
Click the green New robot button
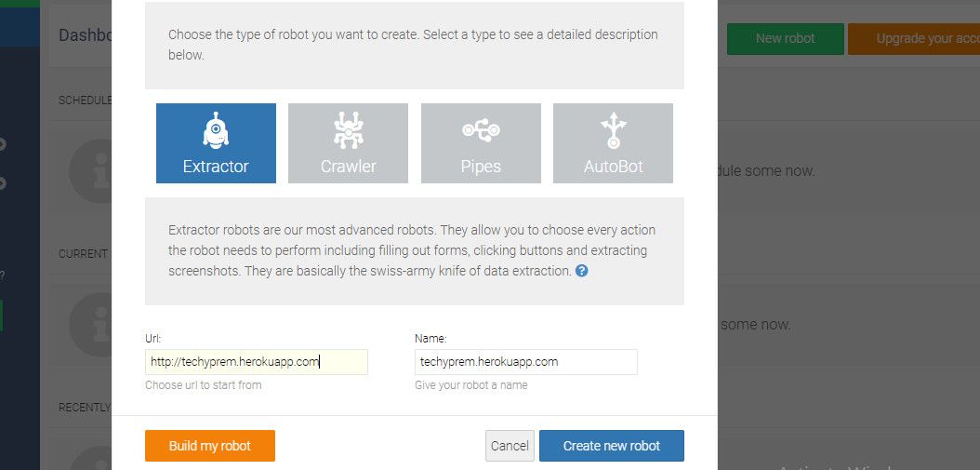click(x=785, y=39)
